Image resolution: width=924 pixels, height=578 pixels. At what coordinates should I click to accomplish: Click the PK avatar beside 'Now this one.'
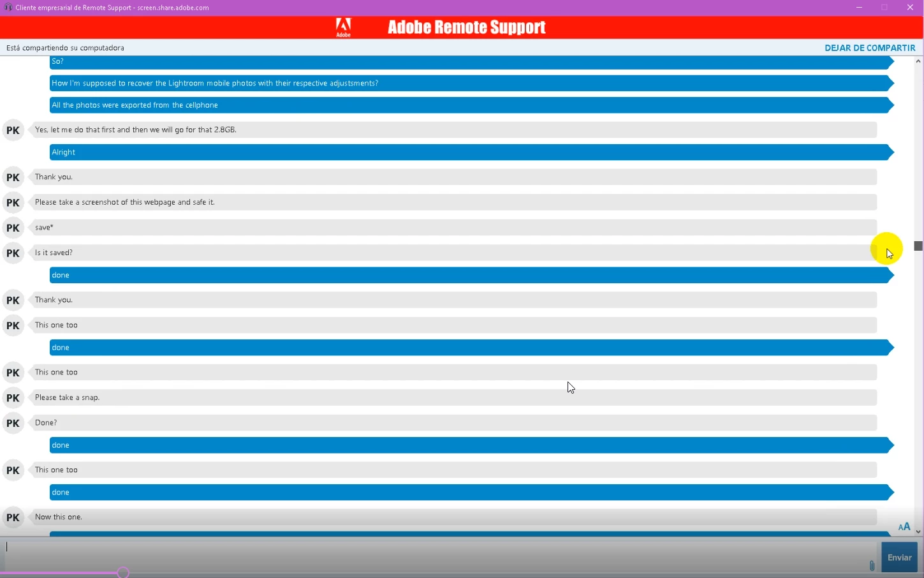click(13, 517)
